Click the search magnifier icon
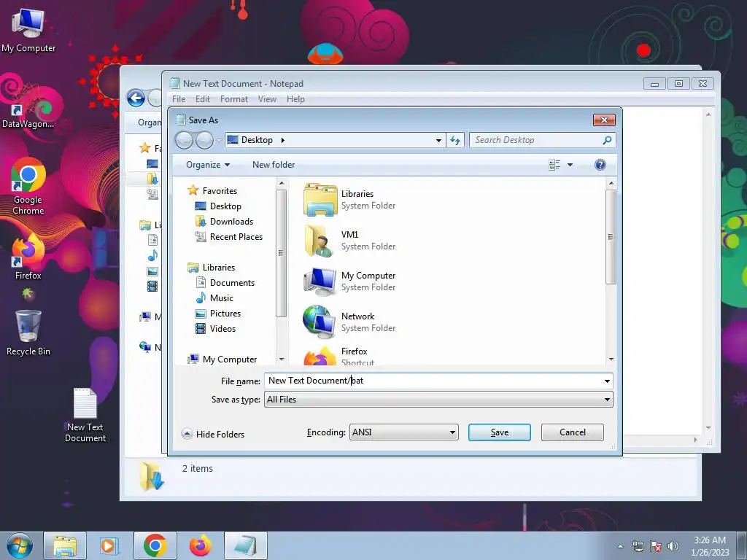This screenshot has height=560, width=747. 607,140
